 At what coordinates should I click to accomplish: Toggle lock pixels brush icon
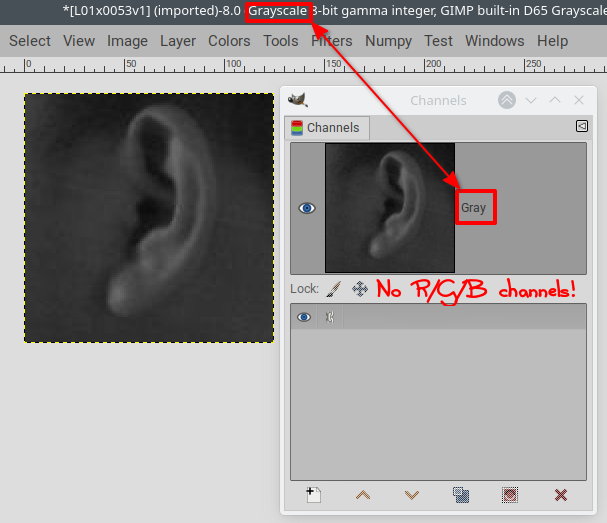pyautogui.click(x=334, y=289)
